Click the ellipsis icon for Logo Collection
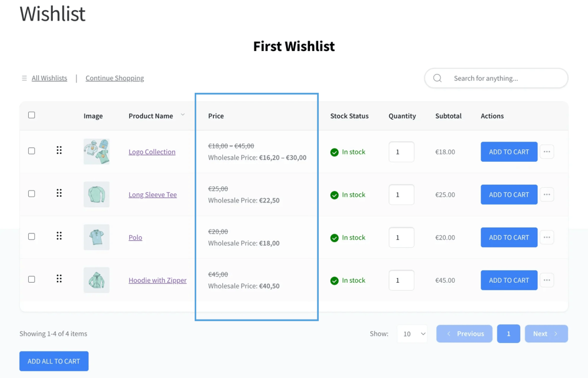 coord(547,151)
